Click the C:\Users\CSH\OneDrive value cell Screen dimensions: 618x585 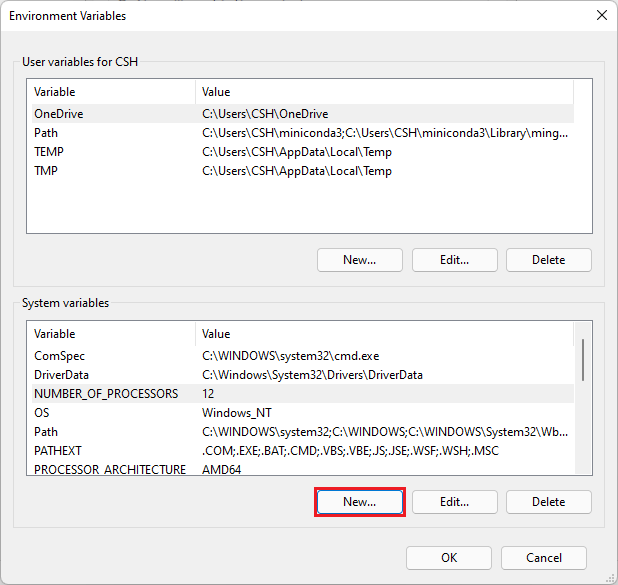265,114
